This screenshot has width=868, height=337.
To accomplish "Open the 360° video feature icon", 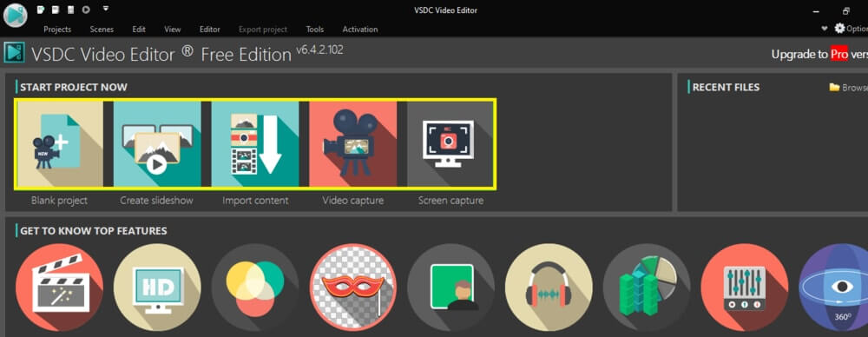I will (x=834, y=287).
